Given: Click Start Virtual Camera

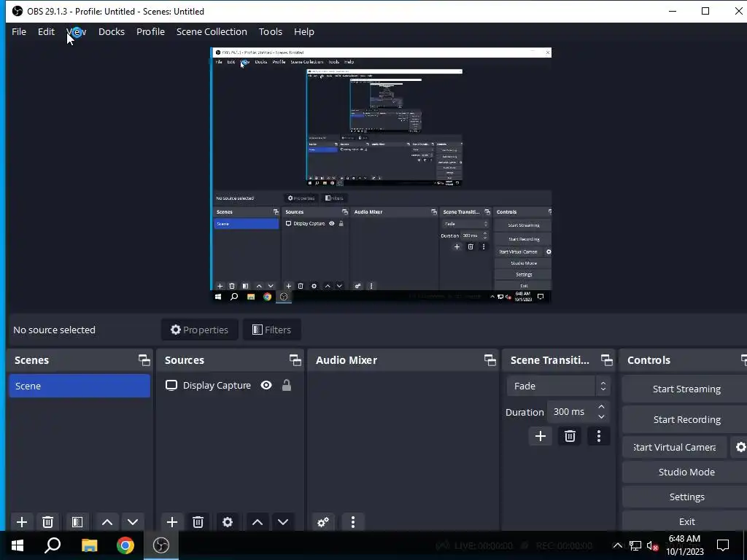Looking at the screenshot, I should coord(675,447).
